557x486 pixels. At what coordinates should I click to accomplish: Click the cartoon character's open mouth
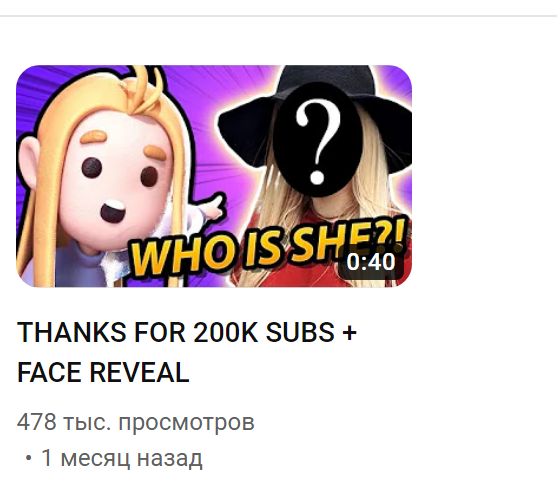113,211
